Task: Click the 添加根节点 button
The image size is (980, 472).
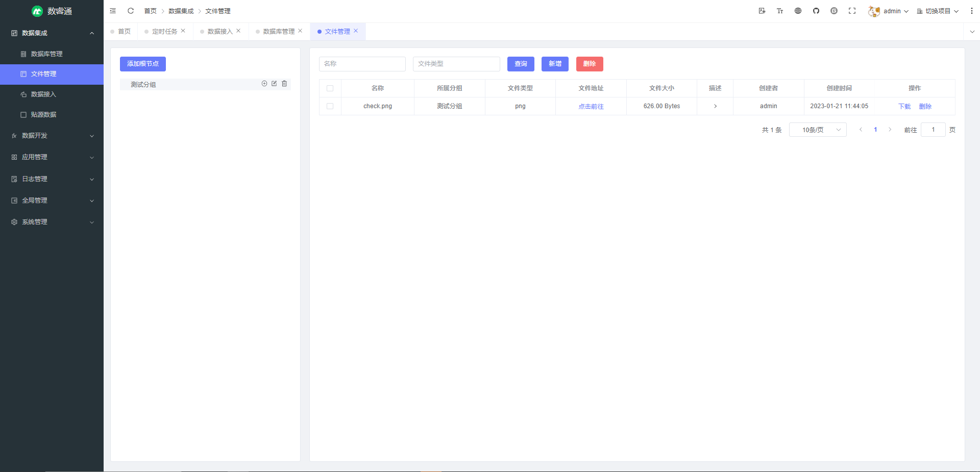Action: click(143, 64)
